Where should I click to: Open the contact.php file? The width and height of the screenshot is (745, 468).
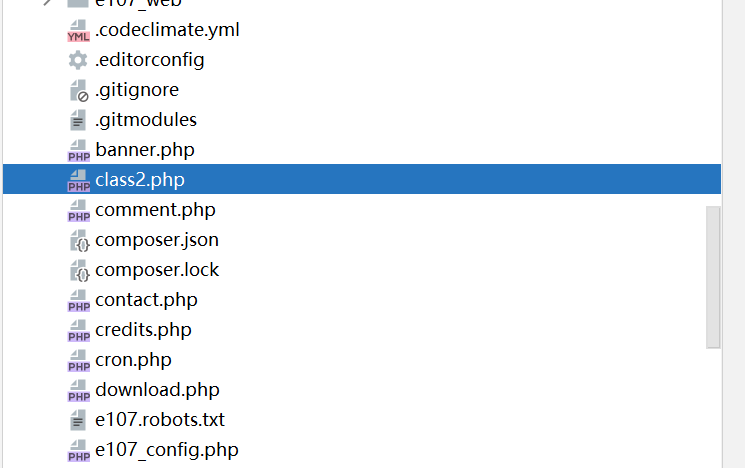146,300
